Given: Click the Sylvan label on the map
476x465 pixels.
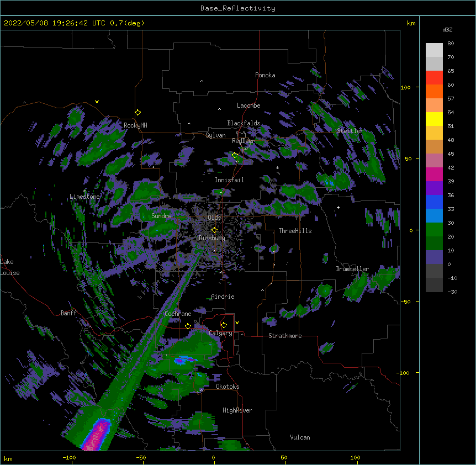Looking at the screenshot, I should (x=215, y=135).
